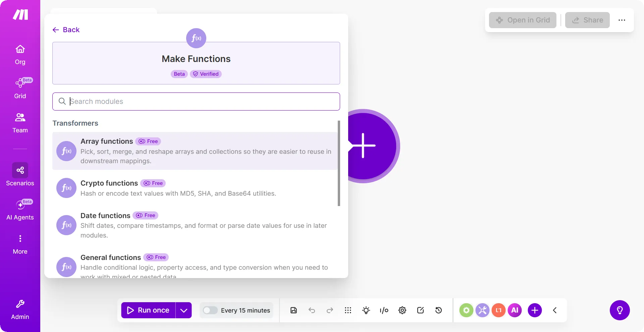This screenshot has width=644, height=332.
Task: Click the purple tools icon
Action: point(482,310)
